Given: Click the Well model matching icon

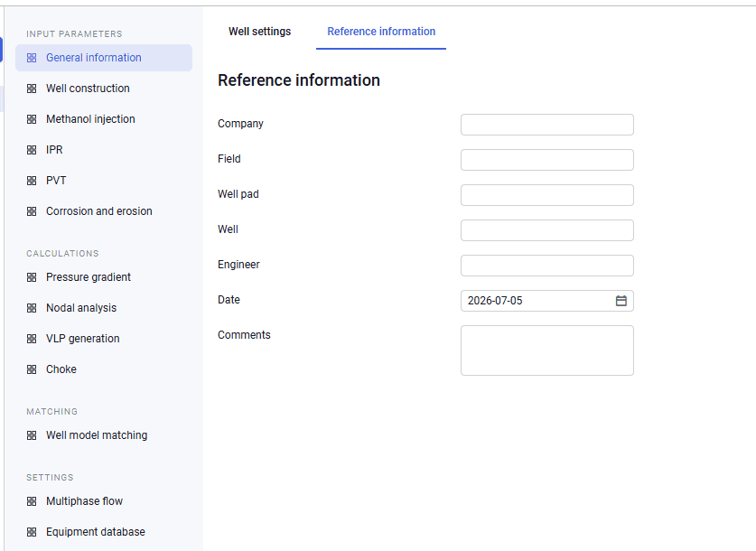Looking at the screenshot, I should [32, 435].
